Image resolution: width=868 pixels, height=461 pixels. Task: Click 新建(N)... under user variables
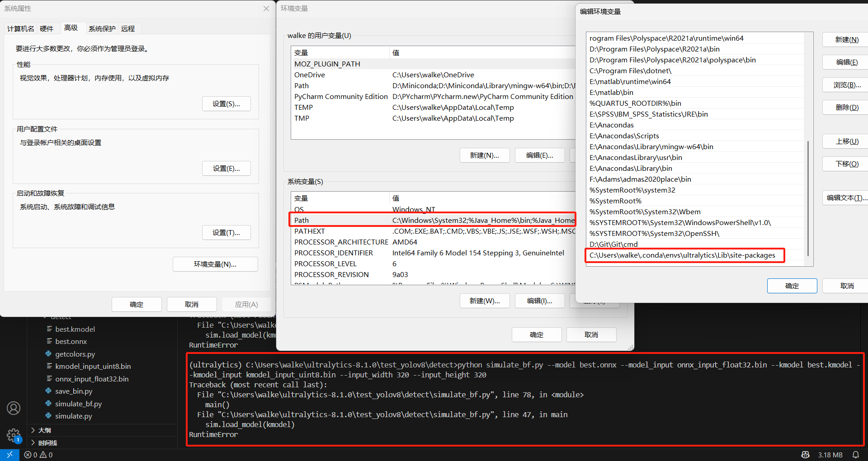coord(485,155)
